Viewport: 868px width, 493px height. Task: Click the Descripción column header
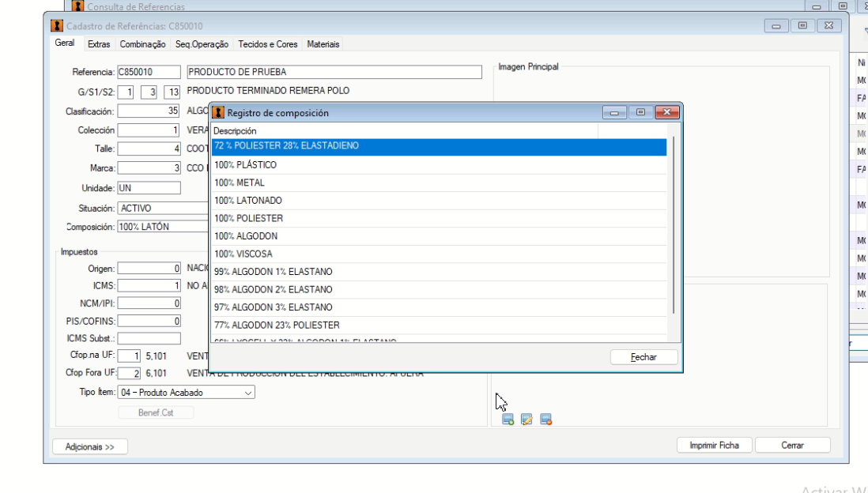click(x=405, y=131)
